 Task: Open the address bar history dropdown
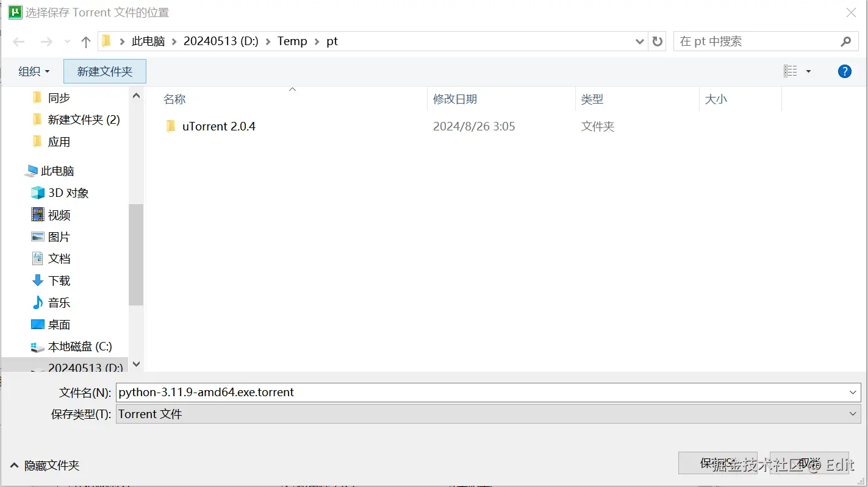point(640,41)
